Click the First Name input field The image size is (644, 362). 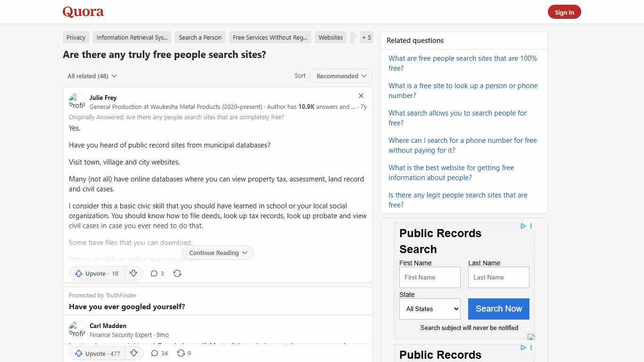coord(429,277)
